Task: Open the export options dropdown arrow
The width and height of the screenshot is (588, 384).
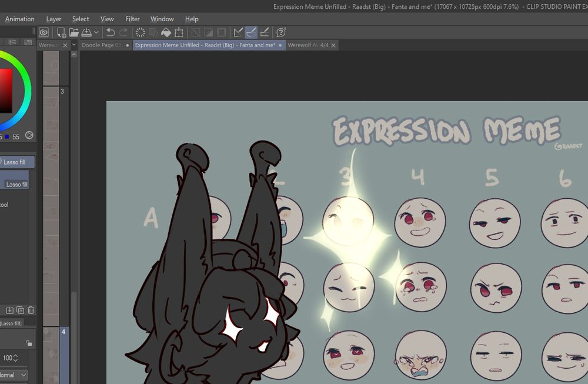Action: 96,32
